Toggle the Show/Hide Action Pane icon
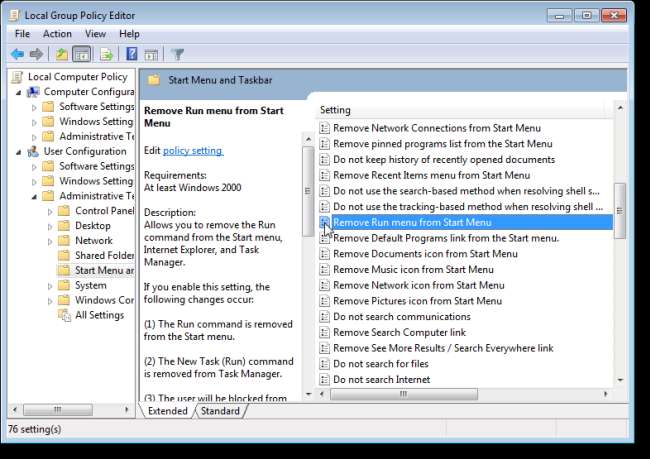The image size is (650, 459). (151, 54)
